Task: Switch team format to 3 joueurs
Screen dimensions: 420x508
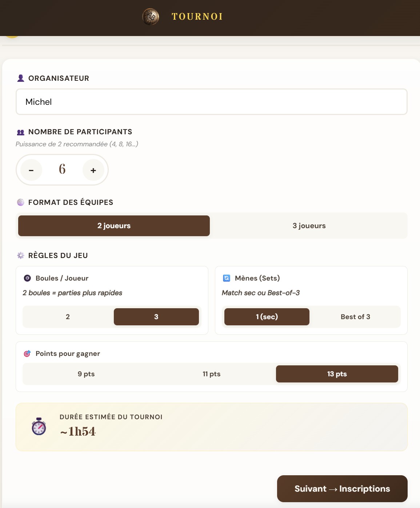Action: click(309, 226)
